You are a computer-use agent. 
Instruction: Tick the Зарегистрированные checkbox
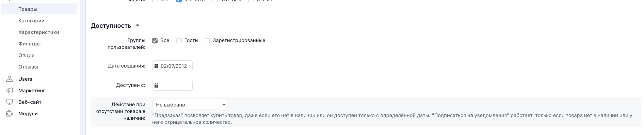207,41
